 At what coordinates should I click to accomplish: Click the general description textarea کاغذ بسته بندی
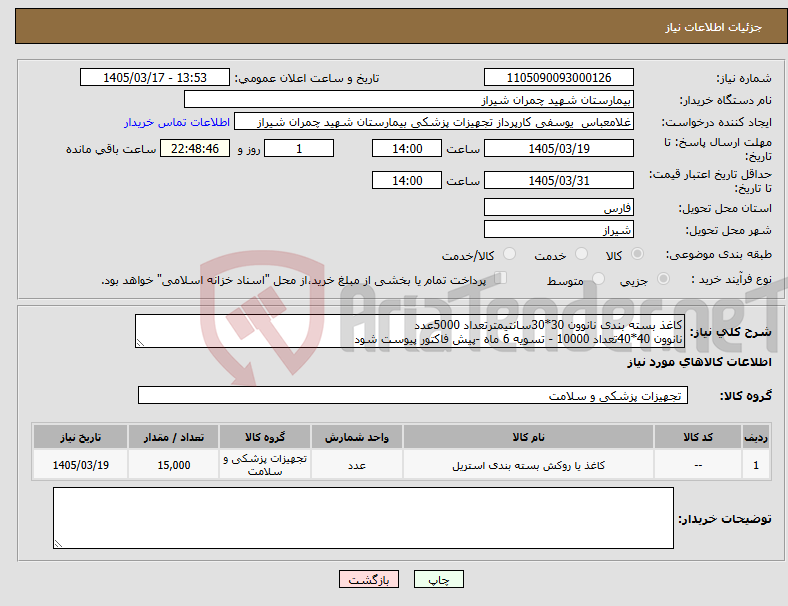pyautogui.click(x=410, y=331)
